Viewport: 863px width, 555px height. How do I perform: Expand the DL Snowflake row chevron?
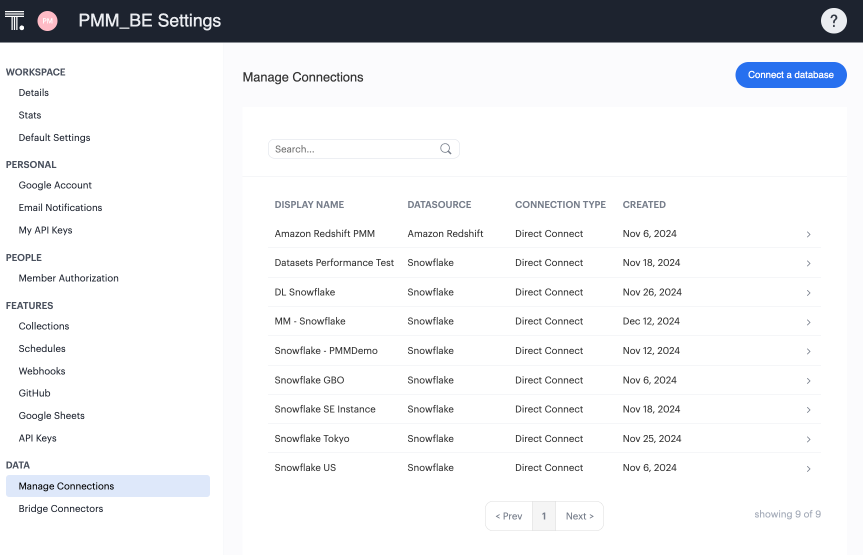point(808,293)
